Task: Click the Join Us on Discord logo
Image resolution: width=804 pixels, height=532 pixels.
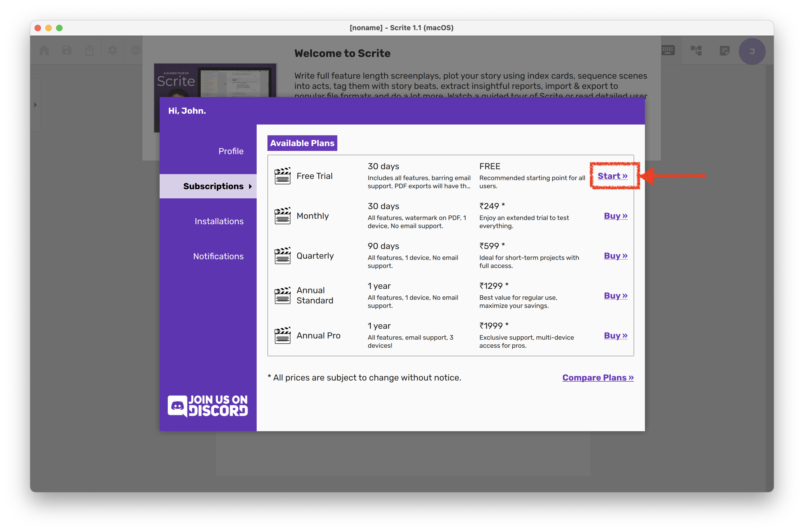Action: pos(208,406)
